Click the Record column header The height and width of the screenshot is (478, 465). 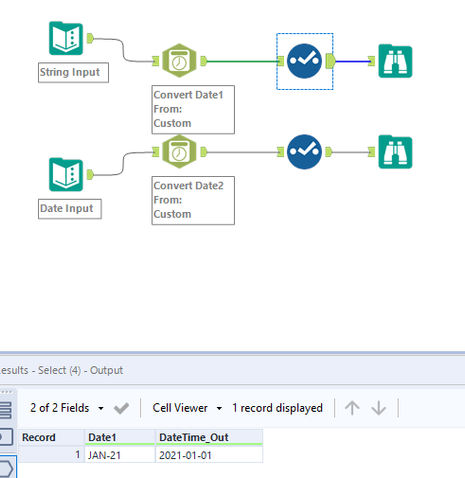coord(51,437)
